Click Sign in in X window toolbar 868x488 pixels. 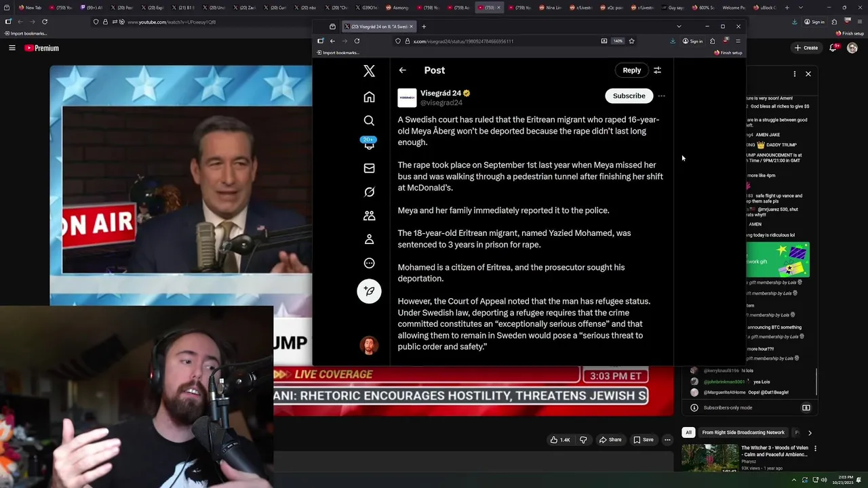[692, 41]
